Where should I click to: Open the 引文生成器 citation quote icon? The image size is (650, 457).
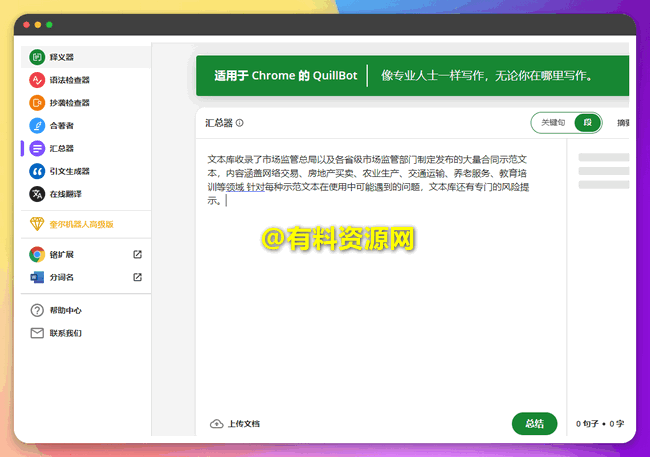pyautogui.click(x=37, y=171)
